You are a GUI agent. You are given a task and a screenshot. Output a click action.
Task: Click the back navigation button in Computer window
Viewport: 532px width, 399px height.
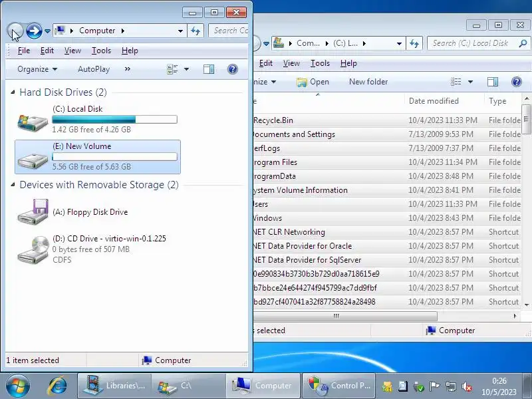[15, 31]
